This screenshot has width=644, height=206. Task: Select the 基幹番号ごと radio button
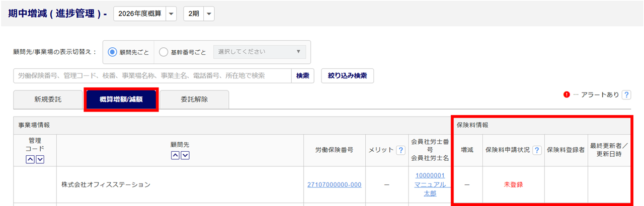click(164, 52)
